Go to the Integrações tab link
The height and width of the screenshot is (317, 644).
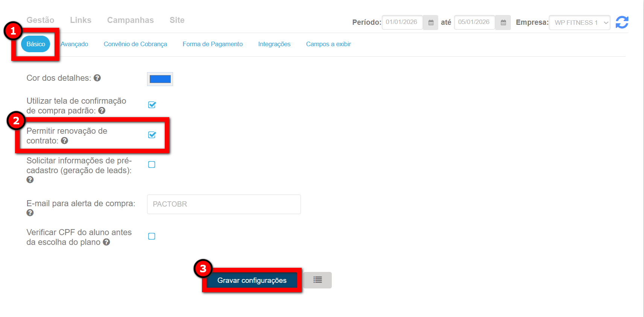tap(274, 44)
